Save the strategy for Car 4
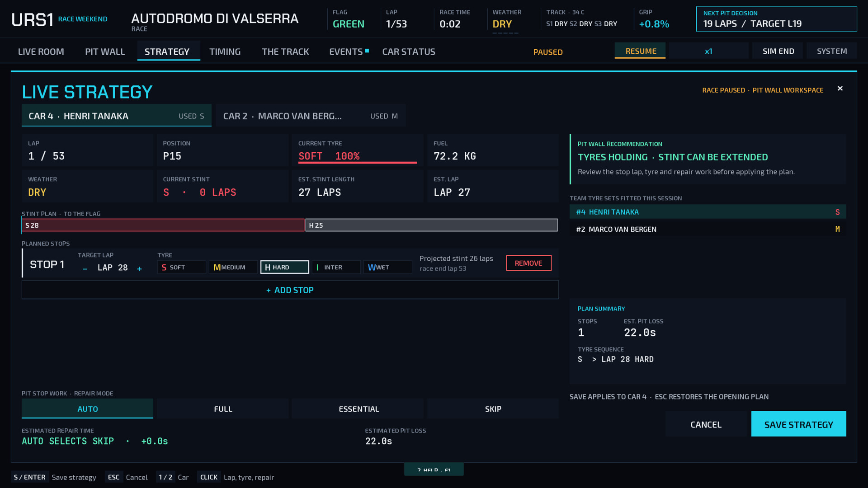The image size is (868, 488). point(798,424)
